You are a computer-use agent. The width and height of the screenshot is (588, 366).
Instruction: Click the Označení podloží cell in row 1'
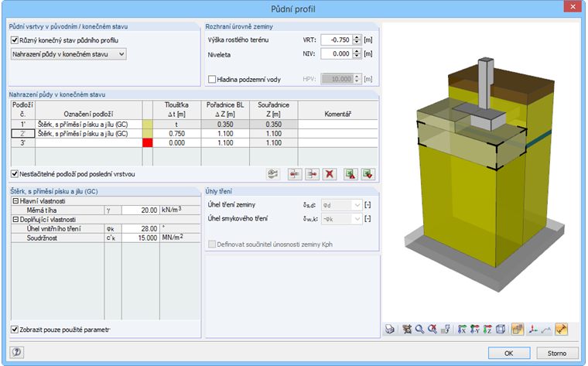88,124
